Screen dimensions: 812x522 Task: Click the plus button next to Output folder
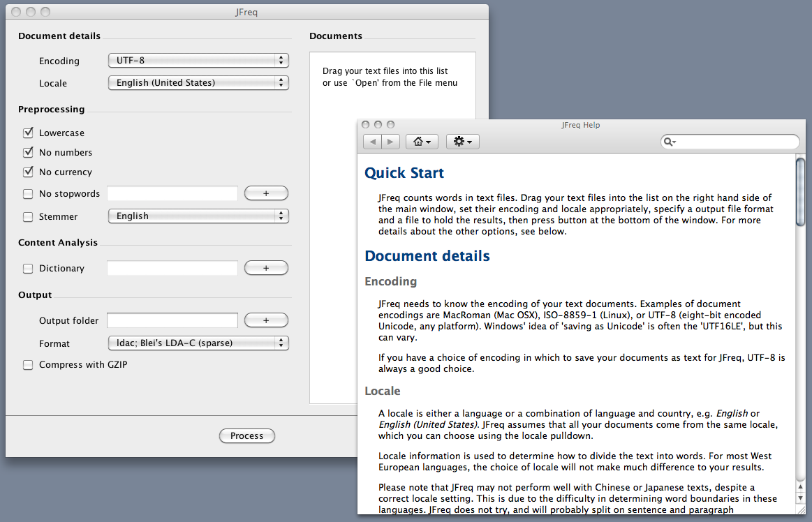pyautogui.click(x=266, y=320)
